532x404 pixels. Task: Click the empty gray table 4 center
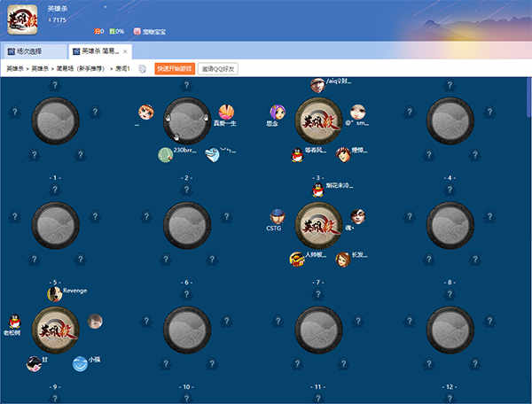click(x=450, y=121)
